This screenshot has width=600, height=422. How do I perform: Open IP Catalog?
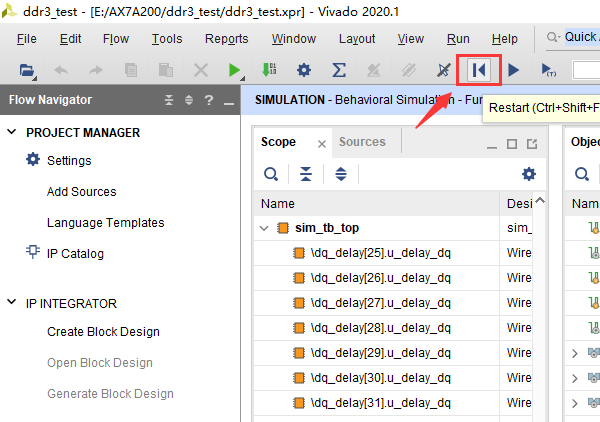75,254
